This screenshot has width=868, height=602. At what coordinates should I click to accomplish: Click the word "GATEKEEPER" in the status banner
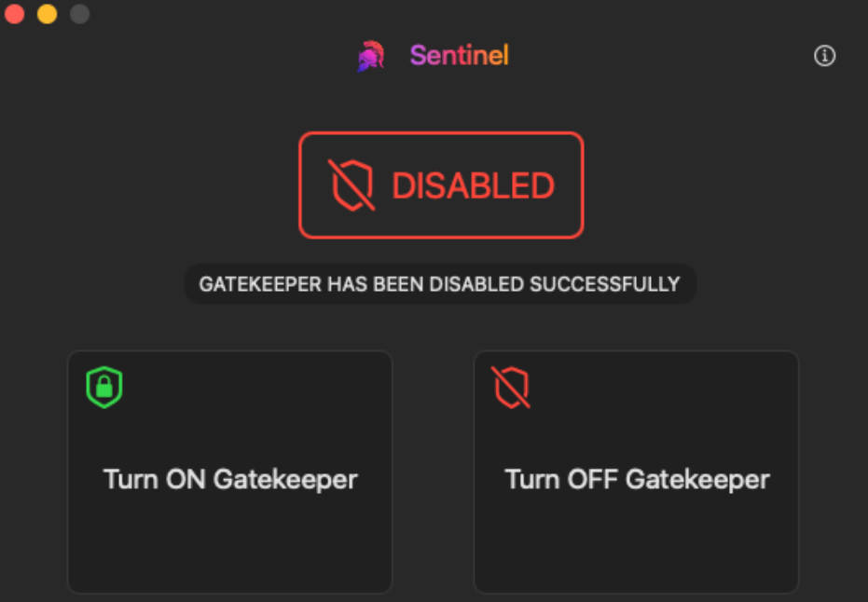260,284
